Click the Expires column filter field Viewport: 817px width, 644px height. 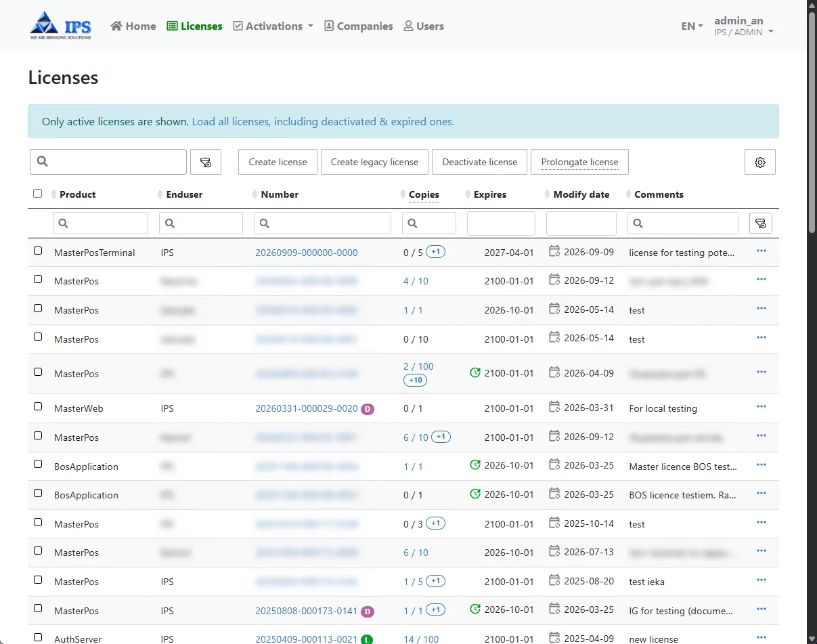pos(501,223)
